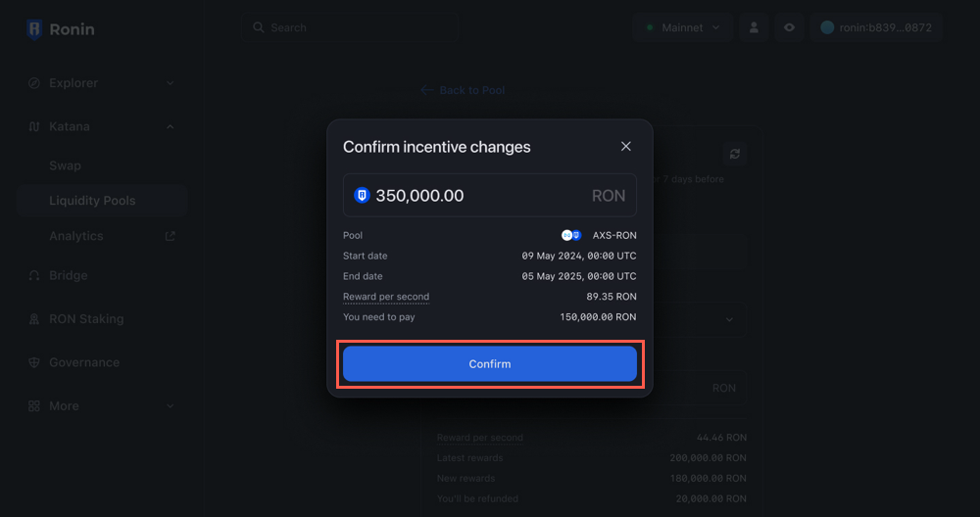Click the Governance shield icon

(x=34, y=362)
